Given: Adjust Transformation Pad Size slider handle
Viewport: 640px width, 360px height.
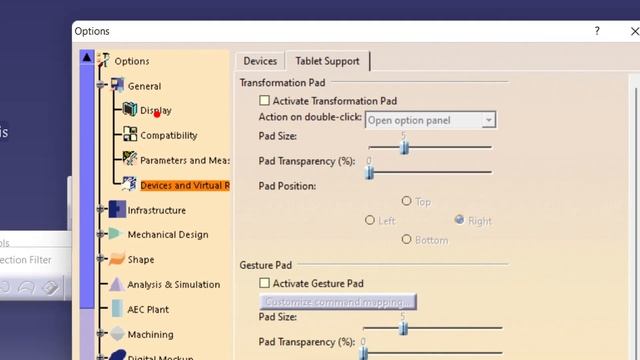Looking at the screenshot, I should click(404, 147).
